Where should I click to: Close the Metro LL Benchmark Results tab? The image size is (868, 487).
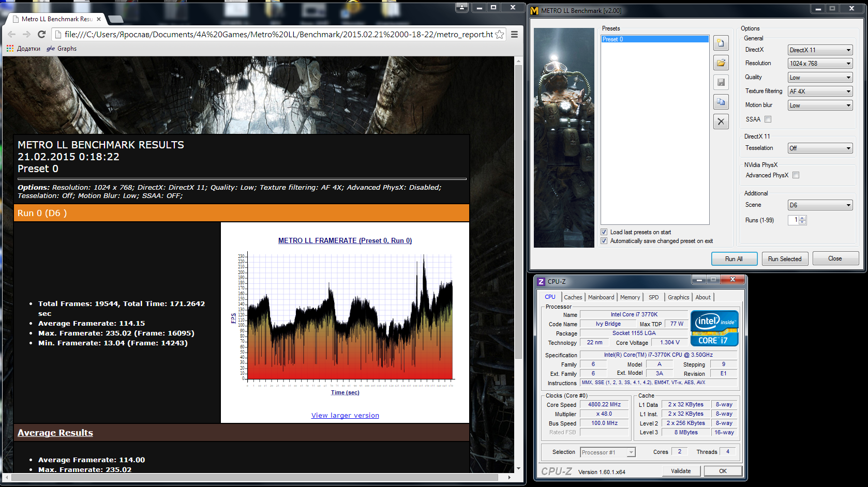(99, 19)
